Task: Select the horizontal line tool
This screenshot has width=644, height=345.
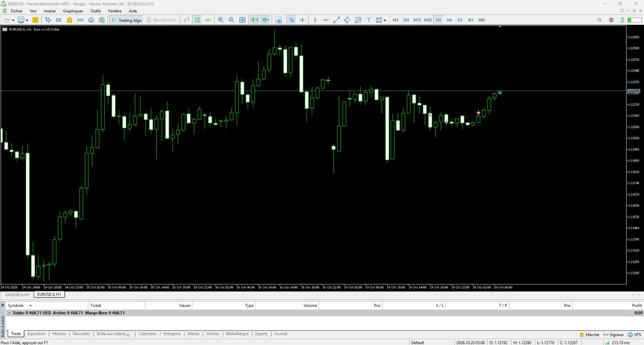Action: pos(326,20)
